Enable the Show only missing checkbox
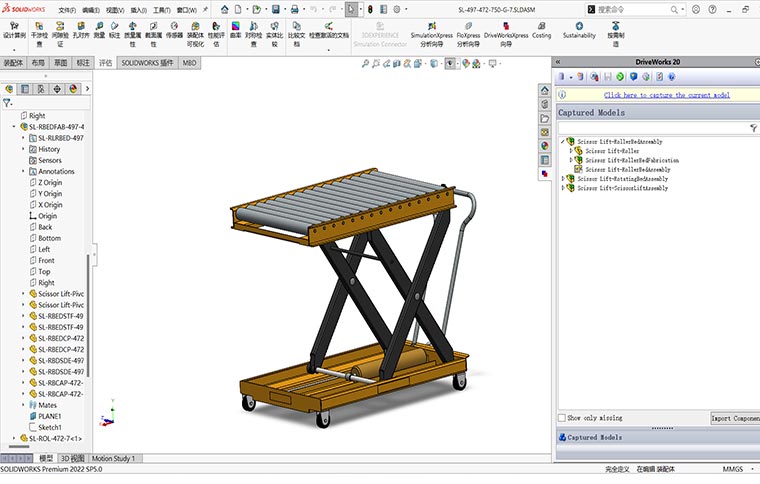Image resolution: width=760 pixels, height=484 pixels. (x=562, y=418)
